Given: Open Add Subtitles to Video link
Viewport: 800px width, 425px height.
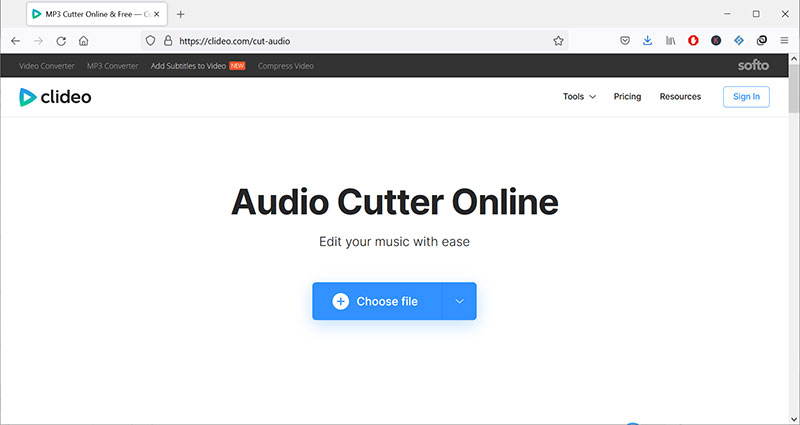Looking at the screenshot, I should (188, 66).
